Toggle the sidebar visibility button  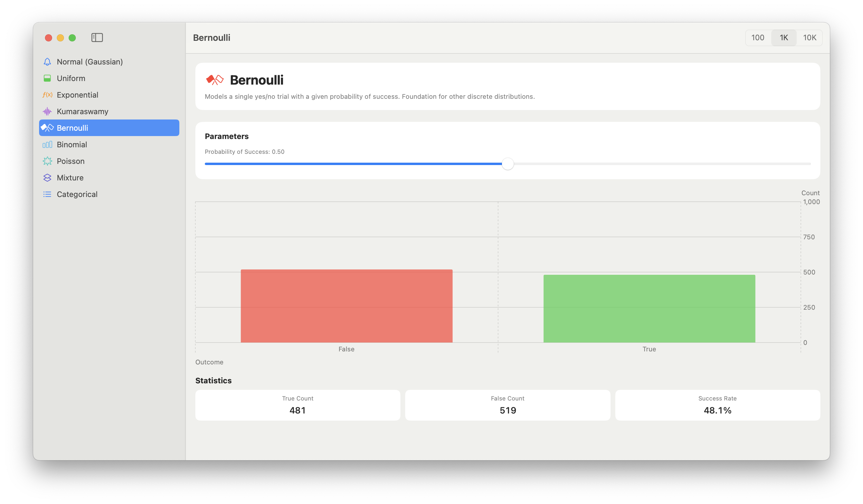pyautogui.click(x=97, y=38)
